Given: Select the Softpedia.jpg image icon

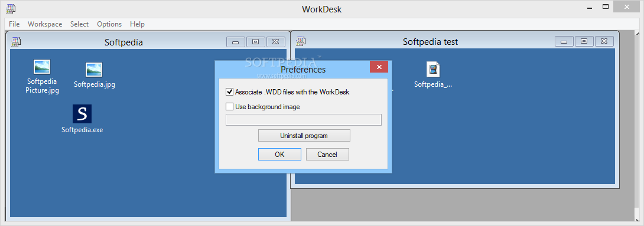Looking at the screenshot, I should click(94, 70).
